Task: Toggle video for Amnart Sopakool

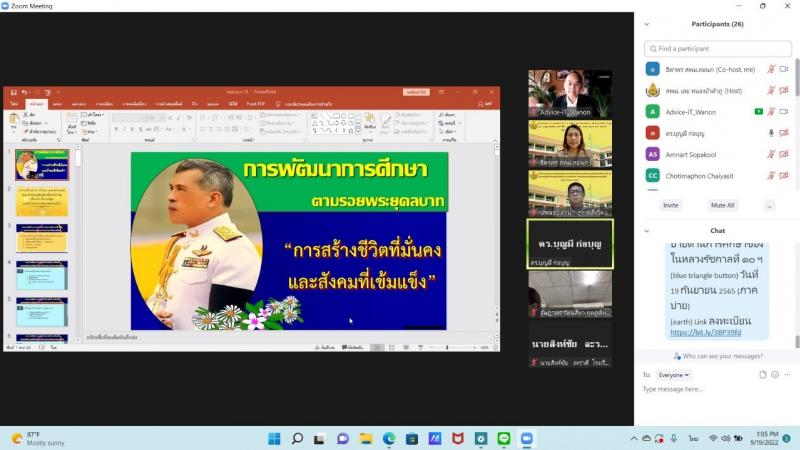Action: pyautogui.click(x=784, y=154)
